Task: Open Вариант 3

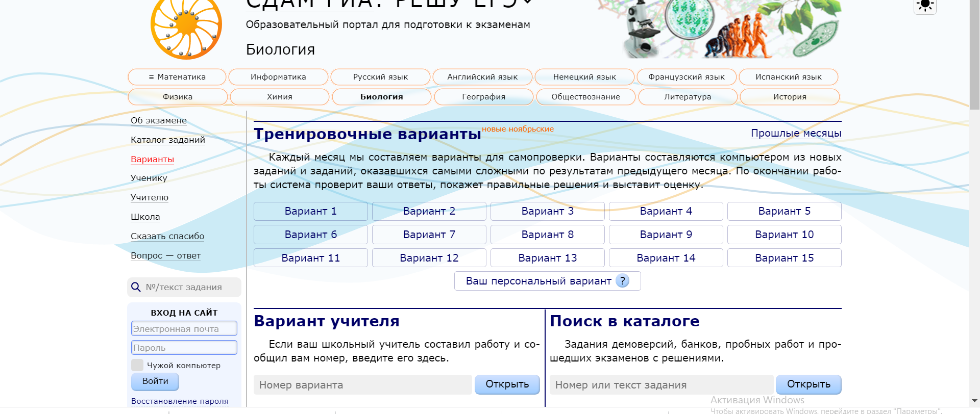Action: point(548,211)
